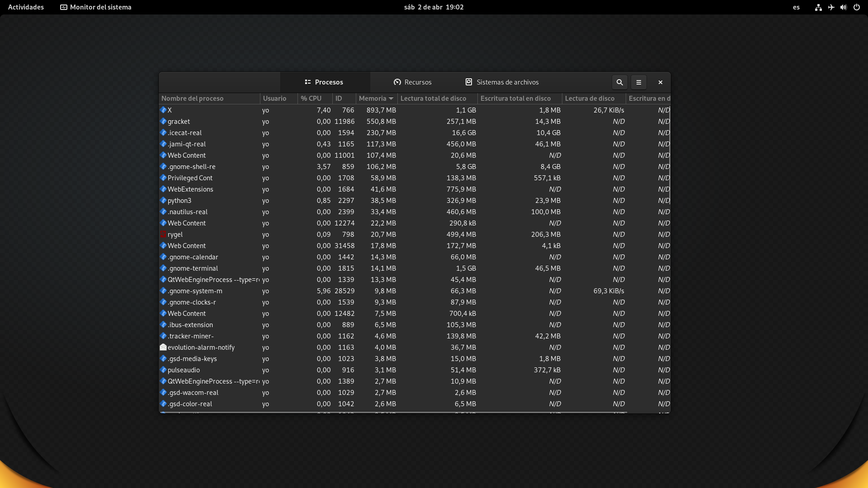Viewport: 868px width, 488px height.
Task: Click the 69,3 KiB/s disk read value
Action: point(609,291)
